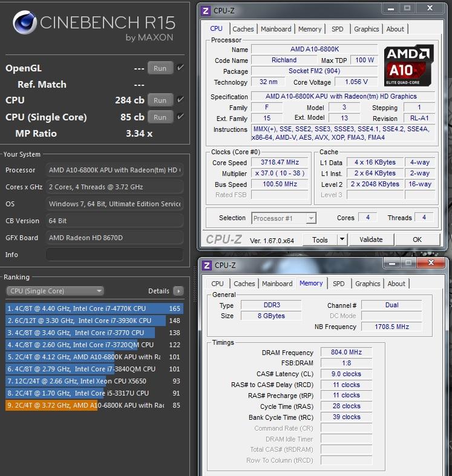The image size is (452, 476).
Task: Select ranking row Intel Core i7-3770
Action: pos(94,333)
